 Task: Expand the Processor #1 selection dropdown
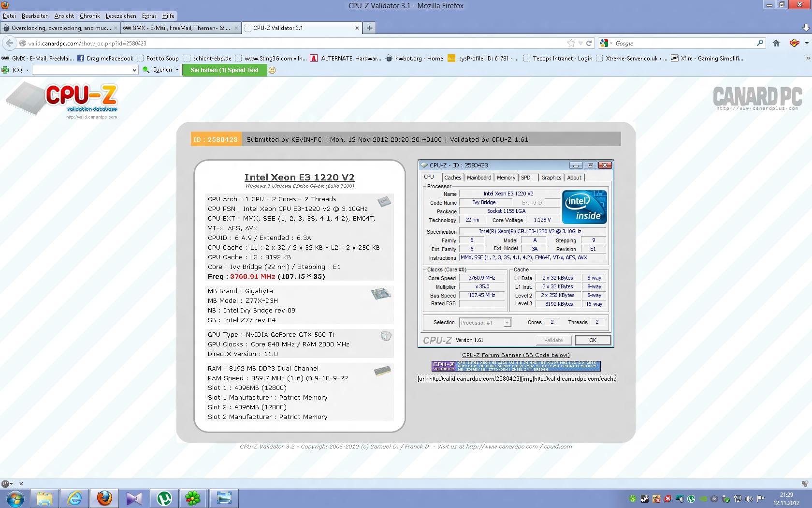click(507, 323)
